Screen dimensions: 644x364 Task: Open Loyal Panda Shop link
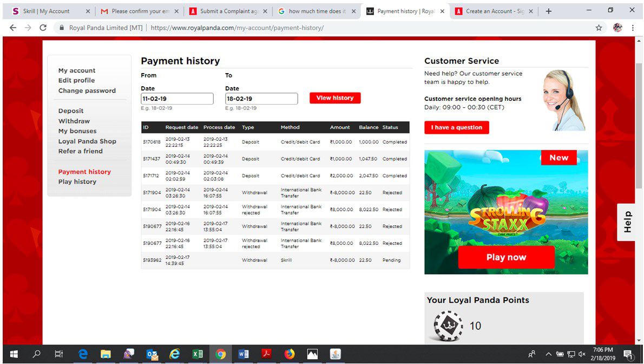point(87,141)
